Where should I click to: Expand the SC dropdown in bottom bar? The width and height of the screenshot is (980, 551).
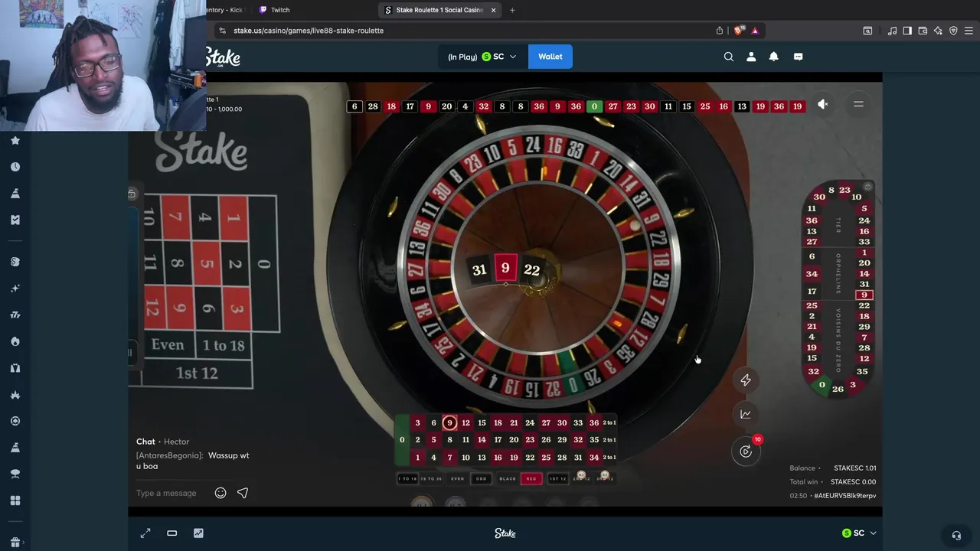click(x=859, y=533)
